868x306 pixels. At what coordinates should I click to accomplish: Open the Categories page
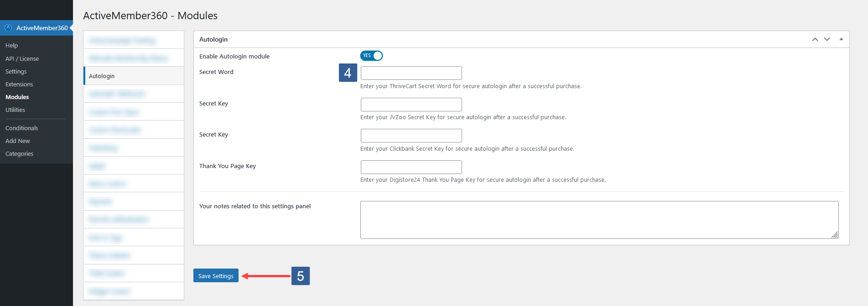(19, 153)
